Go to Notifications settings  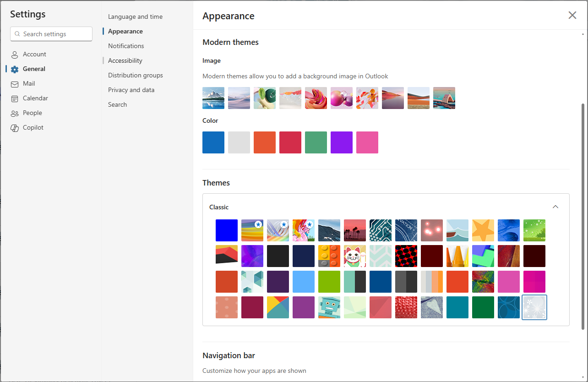pyautogui.click(x=126, y=46)
